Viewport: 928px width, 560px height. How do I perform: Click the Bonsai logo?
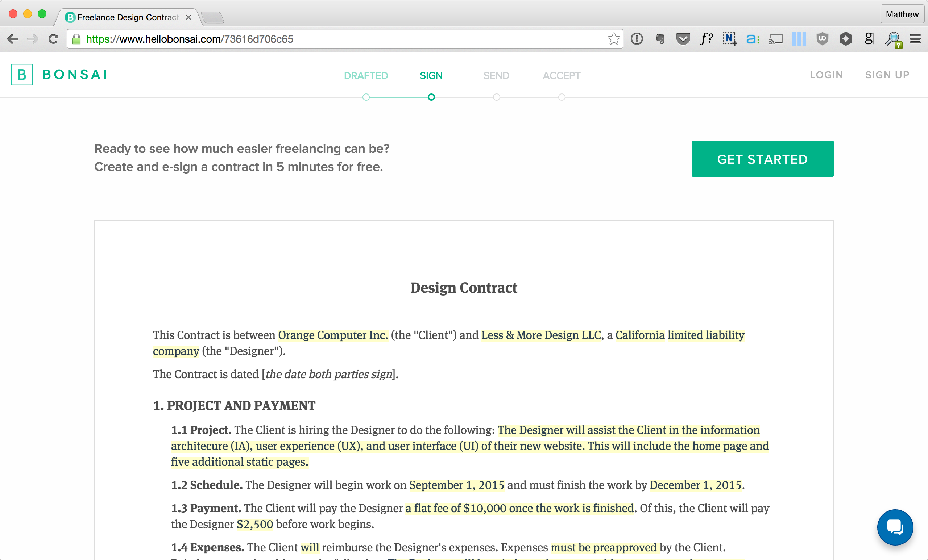tap(59, 75)
